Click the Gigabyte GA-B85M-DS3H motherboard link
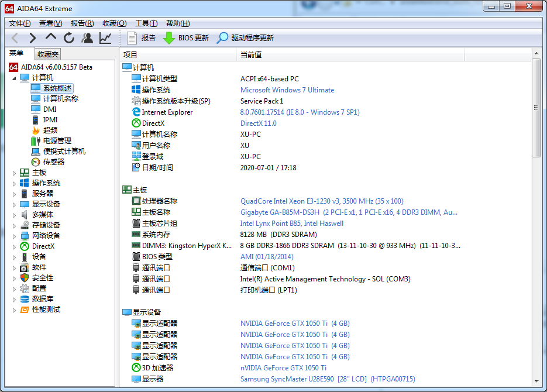547x392 pixels. (349, 212)
